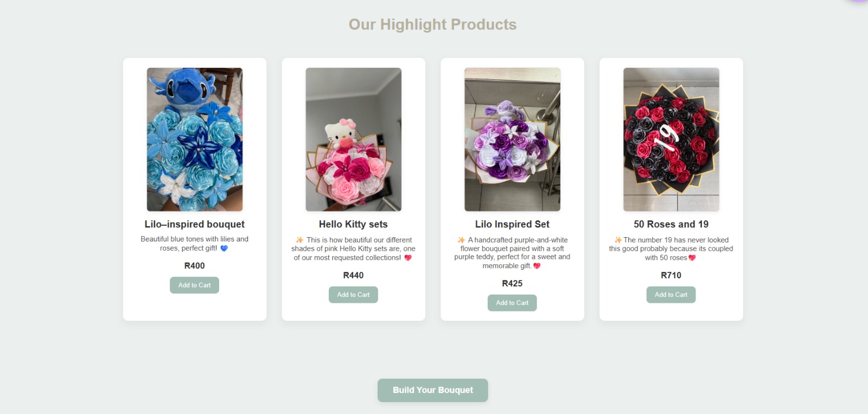Click the R710 price label

[671, 275]
